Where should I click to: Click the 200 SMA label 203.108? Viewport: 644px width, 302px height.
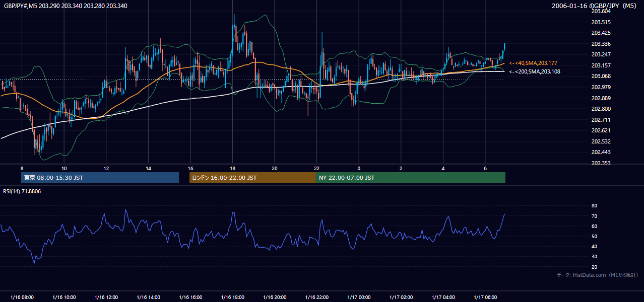pyautogui.click(x=535, y=71)
